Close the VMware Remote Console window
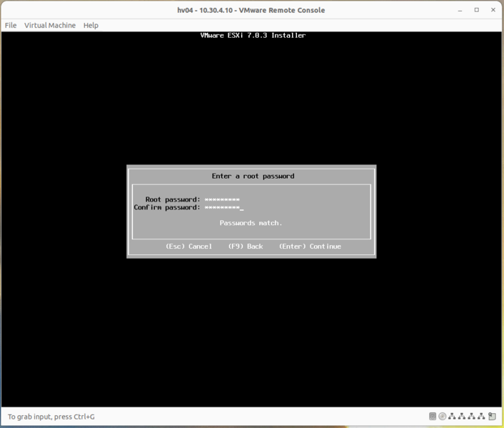This screenshot has height=428, width=504. tap(493, 10)
